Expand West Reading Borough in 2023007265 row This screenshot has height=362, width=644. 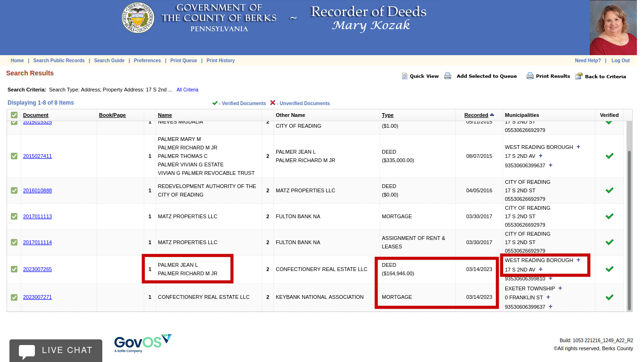click(578, 260)
